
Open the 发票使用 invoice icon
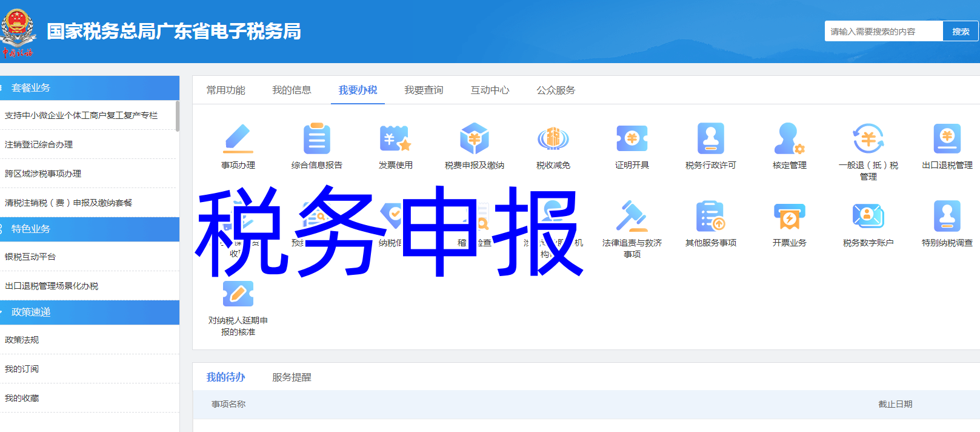click(x=396, y=139)
